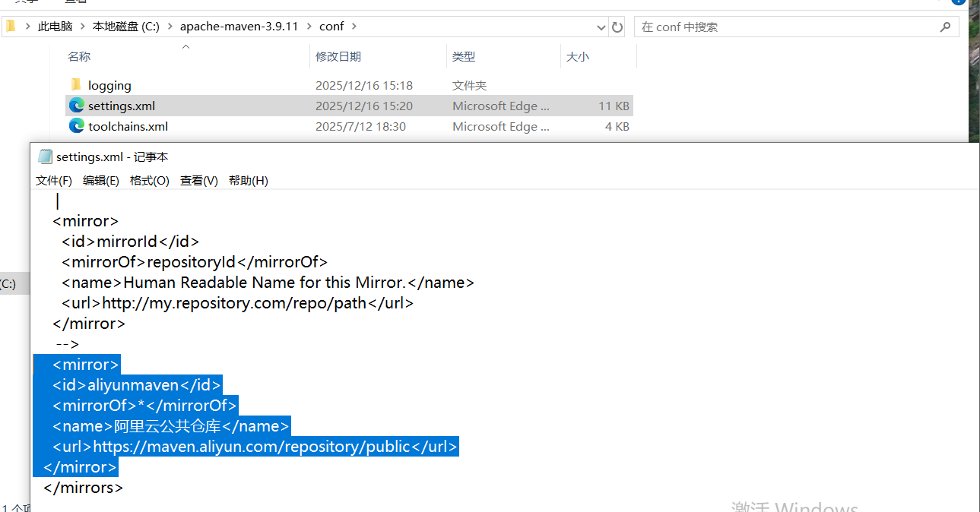This screenshot has height=512, width=980.
Task: Expand the chevron after apache-maven-3.9.11 in the path
Action: point(309,27)
